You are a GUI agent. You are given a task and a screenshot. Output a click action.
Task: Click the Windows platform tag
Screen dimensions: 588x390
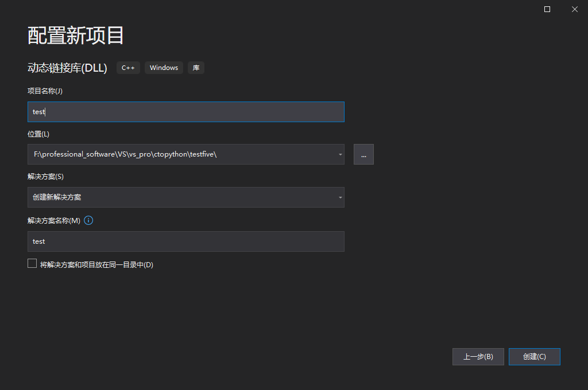(163, 68)
